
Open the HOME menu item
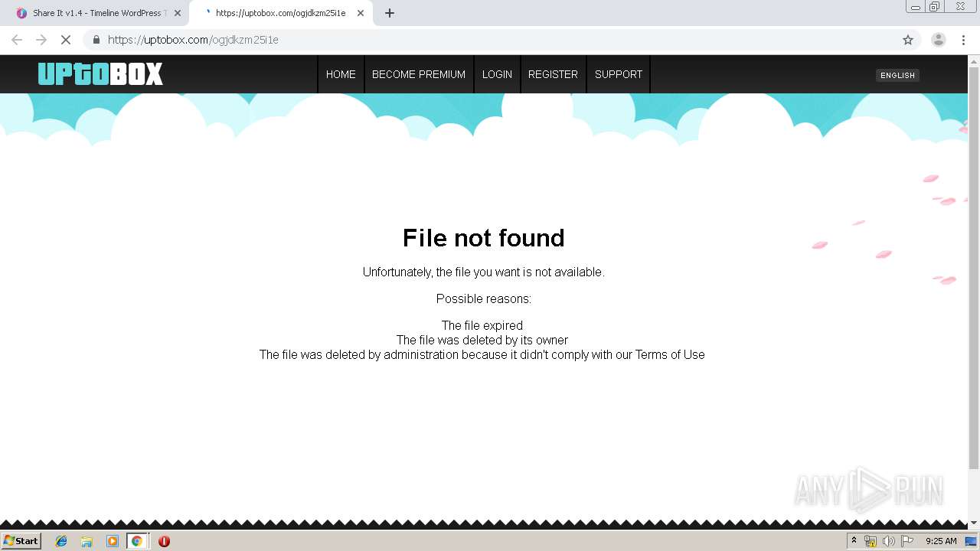click(x=341, y=74)
